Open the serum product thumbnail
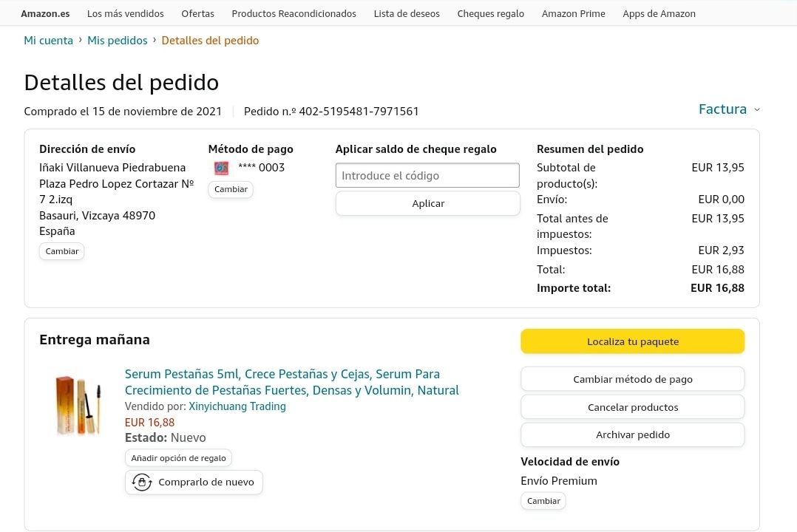 click(x=78, y=405)
